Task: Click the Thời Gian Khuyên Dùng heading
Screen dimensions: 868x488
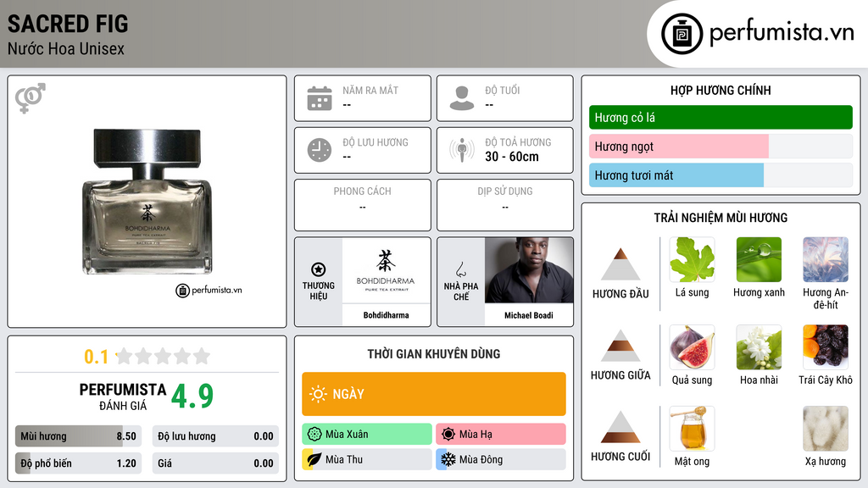Action: click(433, 354)
